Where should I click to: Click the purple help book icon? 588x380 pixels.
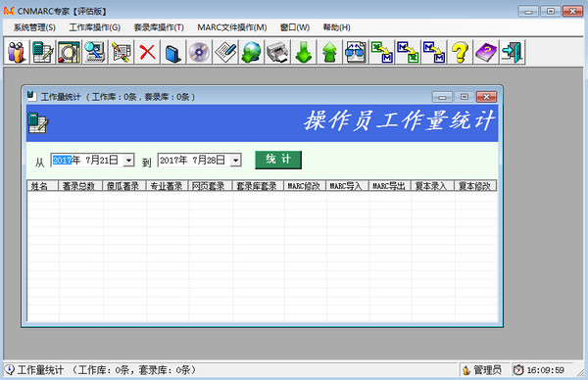click(x=486, y=52)
